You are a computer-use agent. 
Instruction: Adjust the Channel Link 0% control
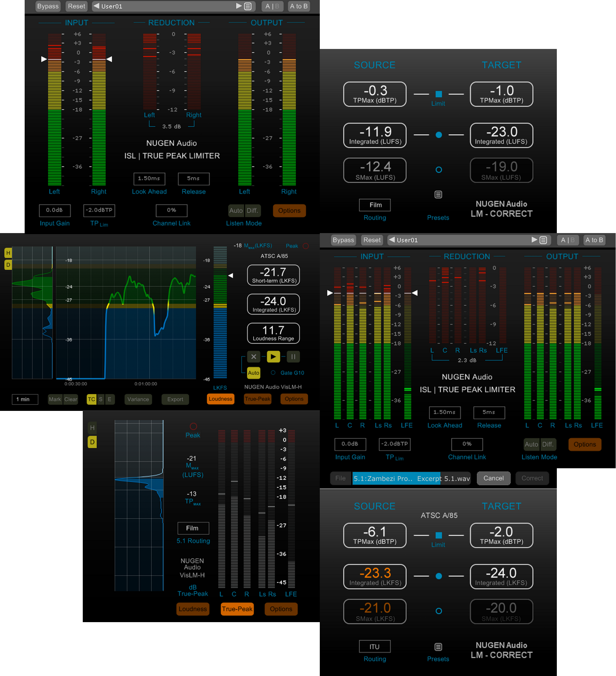point(172,211)
